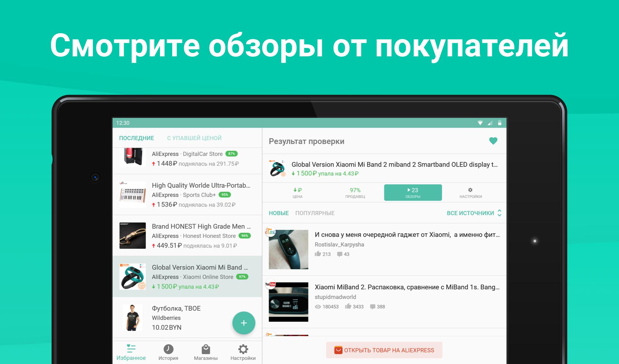Click the HONEST keychain product thumbnail

coord(133,235)
